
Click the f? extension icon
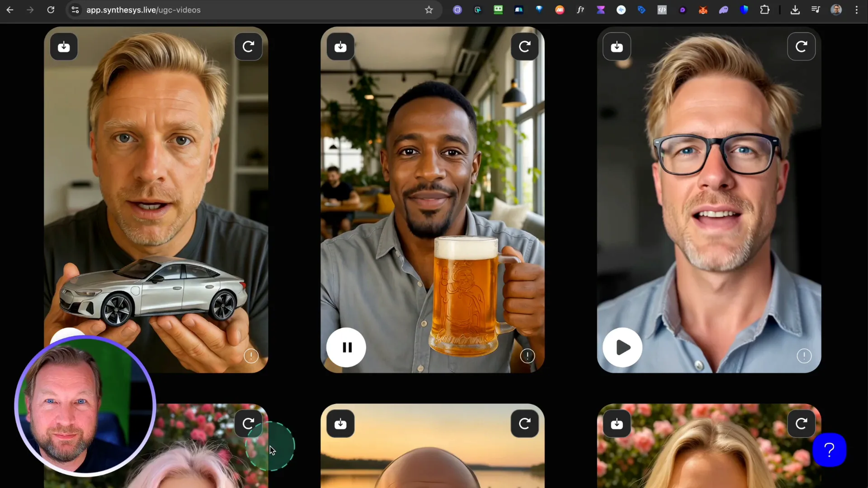(580, 10)
